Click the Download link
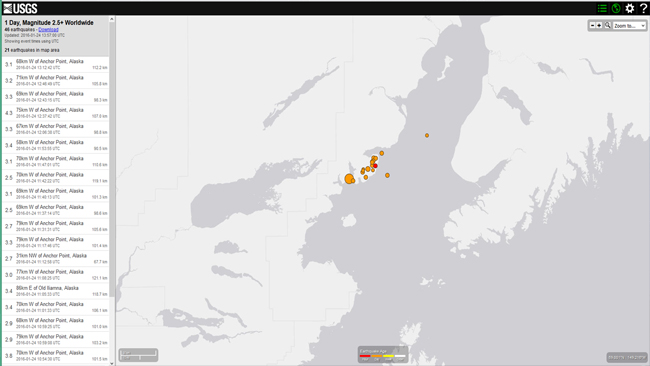 pos(48,30)
